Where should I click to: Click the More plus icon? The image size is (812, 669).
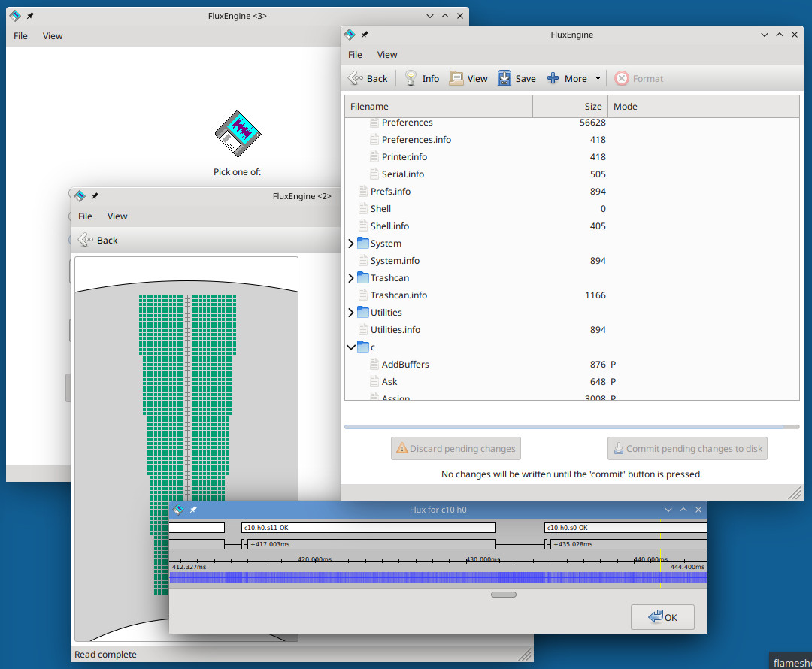(x=553, y=77)
